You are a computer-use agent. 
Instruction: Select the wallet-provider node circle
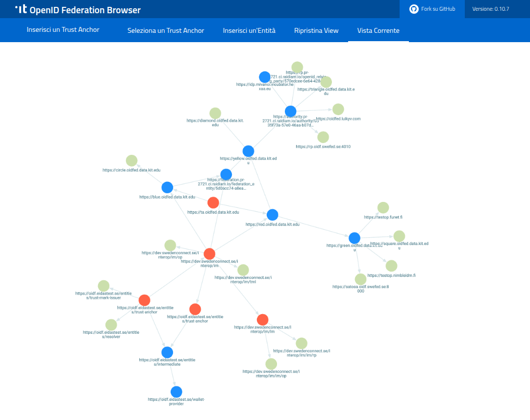click(x=177, y=392)
